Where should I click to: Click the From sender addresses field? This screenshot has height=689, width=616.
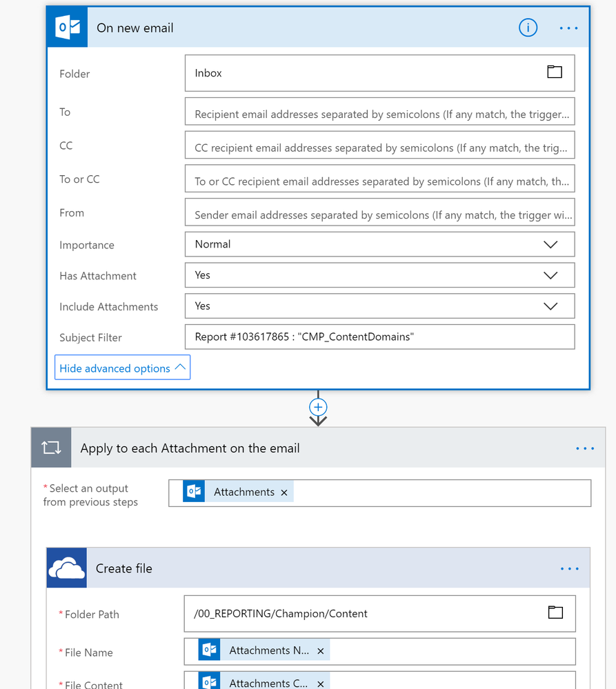pos(379,215)
